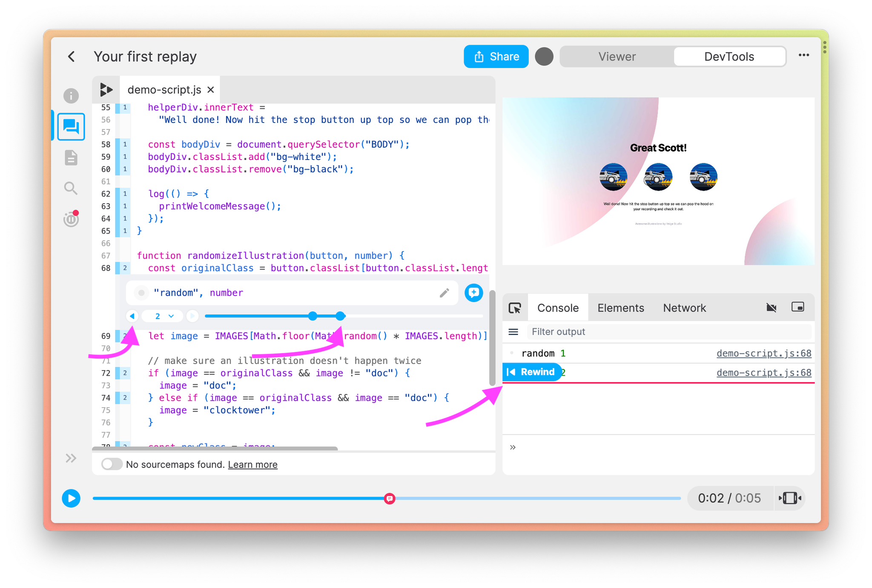
Task: Open the replay info panel icon
Action: (71, 96)
